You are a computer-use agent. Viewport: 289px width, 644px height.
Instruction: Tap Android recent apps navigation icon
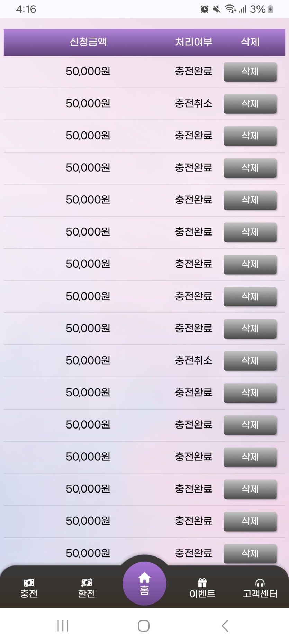tap(63, 626)
